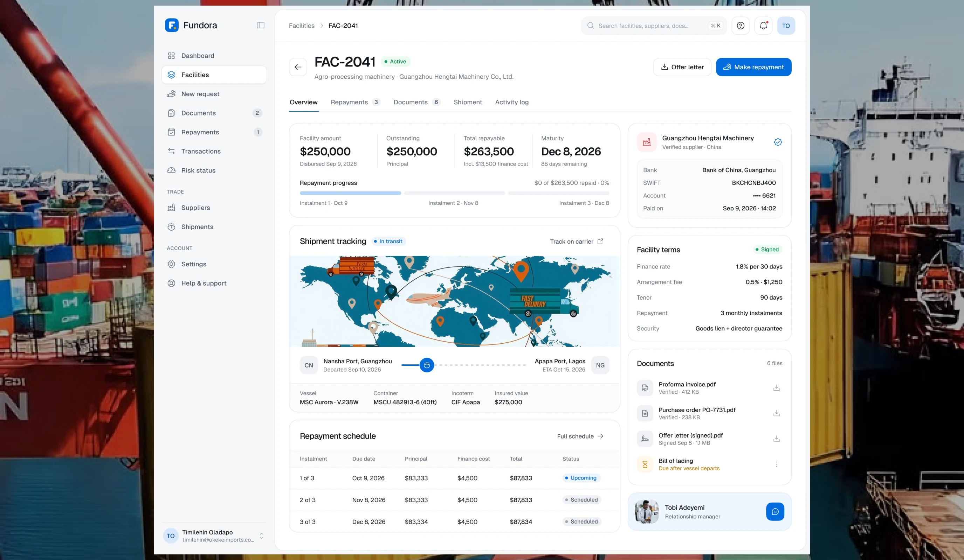Download Proforma invoice.pdf
Screen dimensions: 964x560
tap(777, 387)
